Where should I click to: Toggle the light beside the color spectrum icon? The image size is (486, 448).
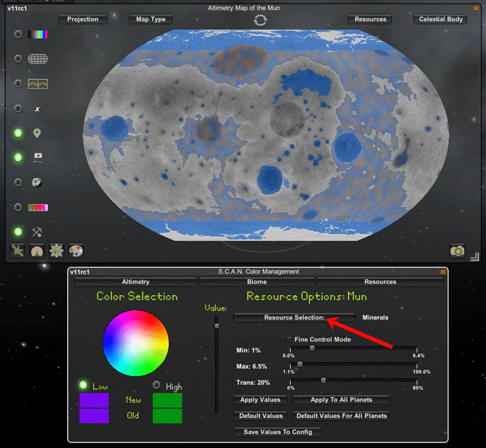pos(18,34)
